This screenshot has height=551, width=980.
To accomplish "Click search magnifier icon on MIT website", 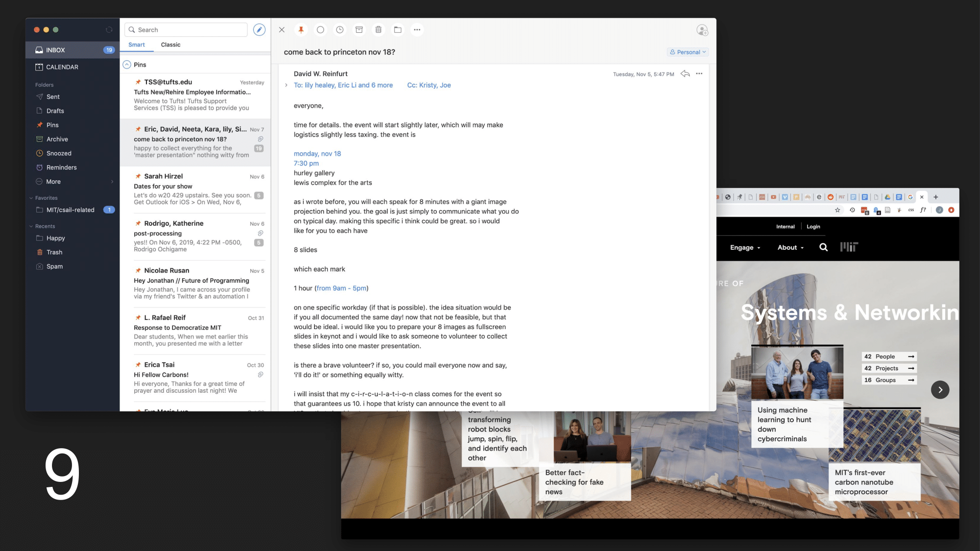I will (824, 247).
